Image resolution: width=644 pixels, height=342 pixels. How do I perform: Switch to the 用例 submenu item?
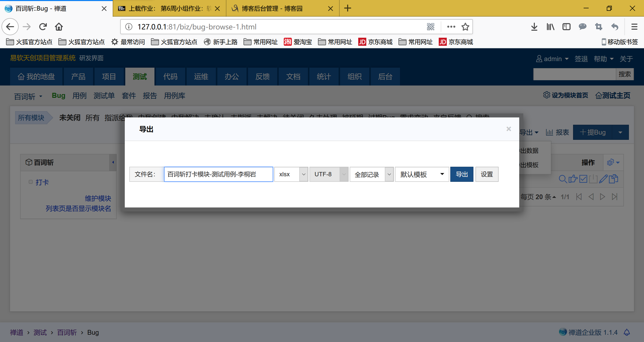click(x=79, y=96)
